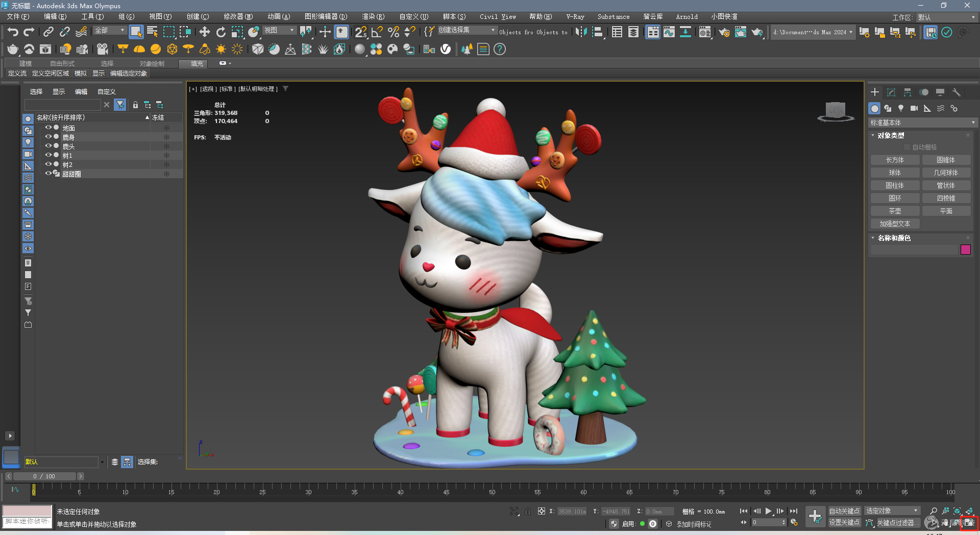Click the Mirror objects icon
This screenshot has height=535, width=980.
coord(581,32)
